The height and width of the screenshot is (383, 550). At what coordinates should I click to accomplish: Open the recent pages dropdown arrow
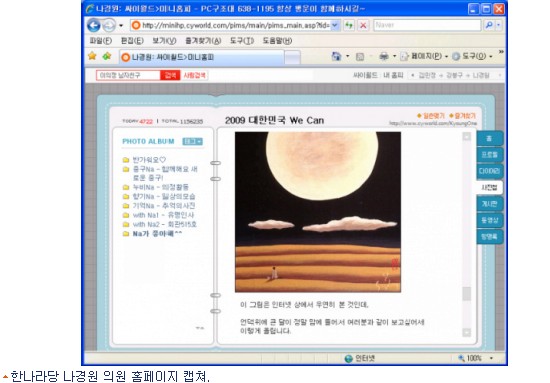(x=121, y=25)
